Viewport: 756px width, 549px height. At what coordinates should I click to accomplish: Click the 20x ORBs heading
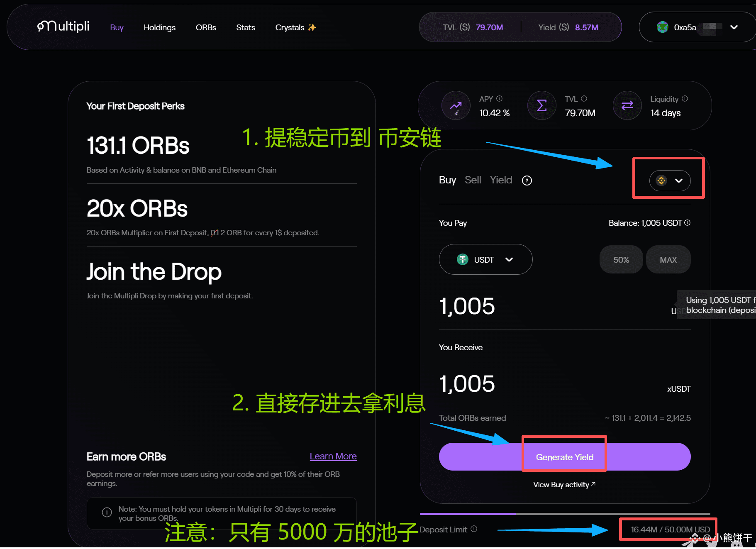(x=137, y=208)
